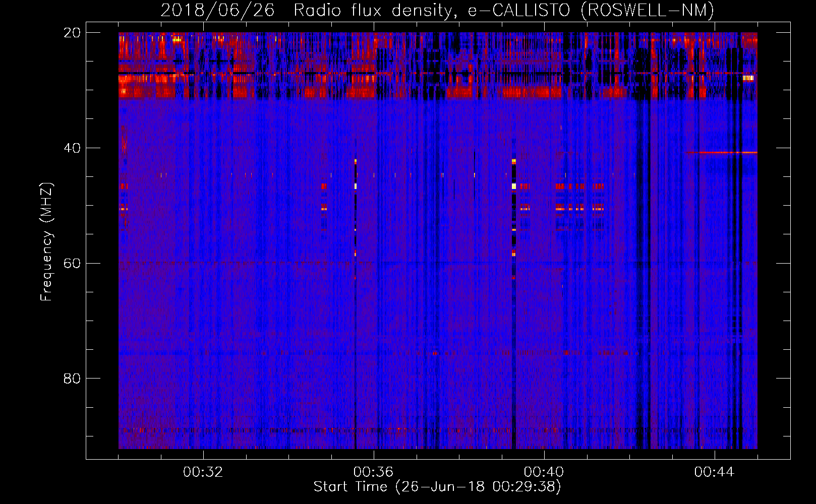The height and width of the screenshot is (504, 816).
Task: Click the 00:36 time tick label
Action: [x=373, y=472]
